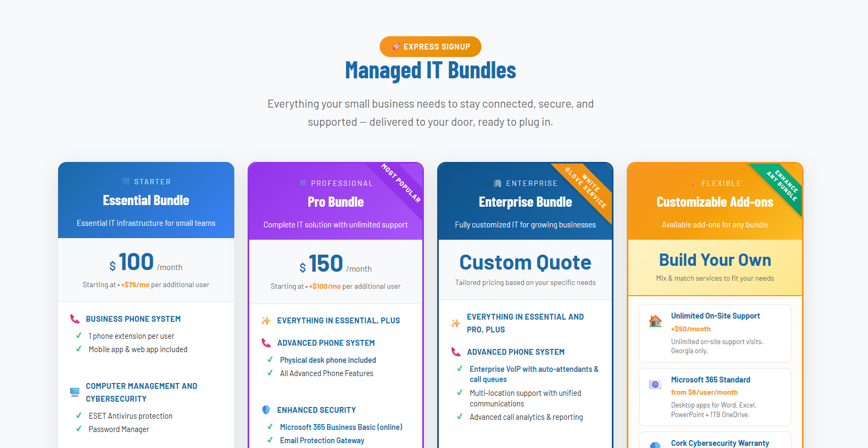
Task: Click checkmark beside 1 phone extension per user
Action: pos(78,336)
